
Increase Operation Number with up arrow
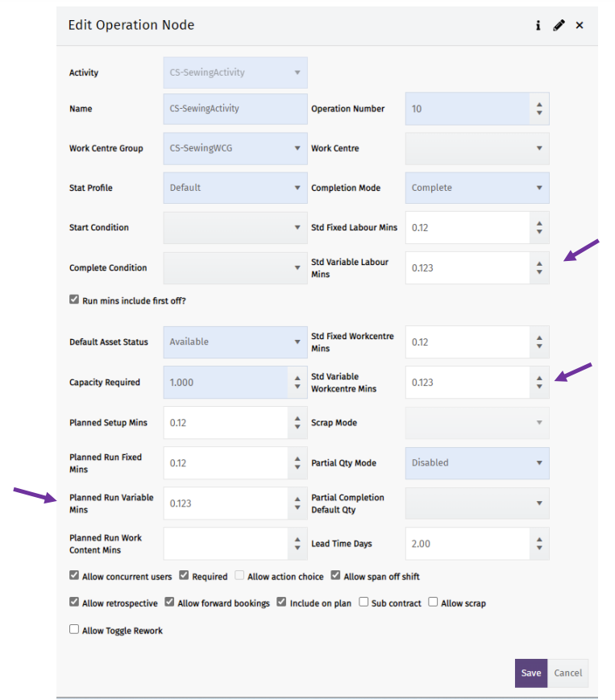click(539, 104)
